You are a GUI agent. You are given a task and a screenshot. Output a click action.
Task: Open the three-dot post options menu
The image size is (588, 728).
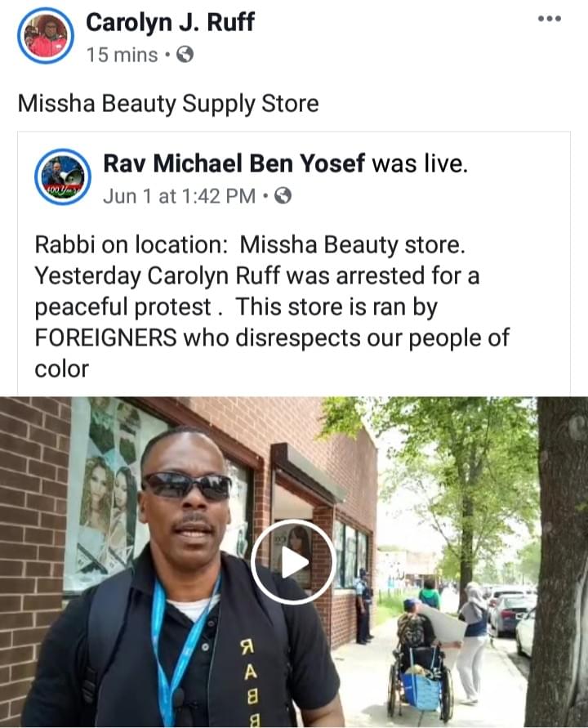(550, 19)
